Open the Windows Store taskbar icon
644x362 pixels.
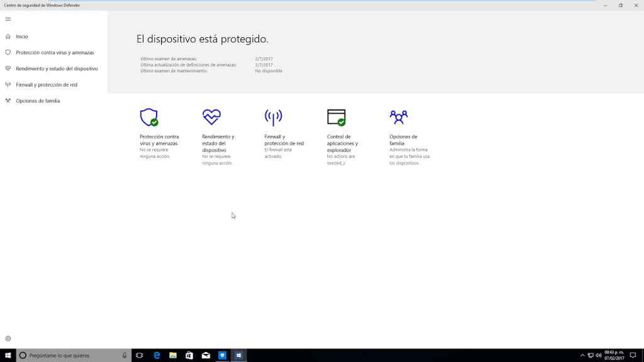point(189,356)
